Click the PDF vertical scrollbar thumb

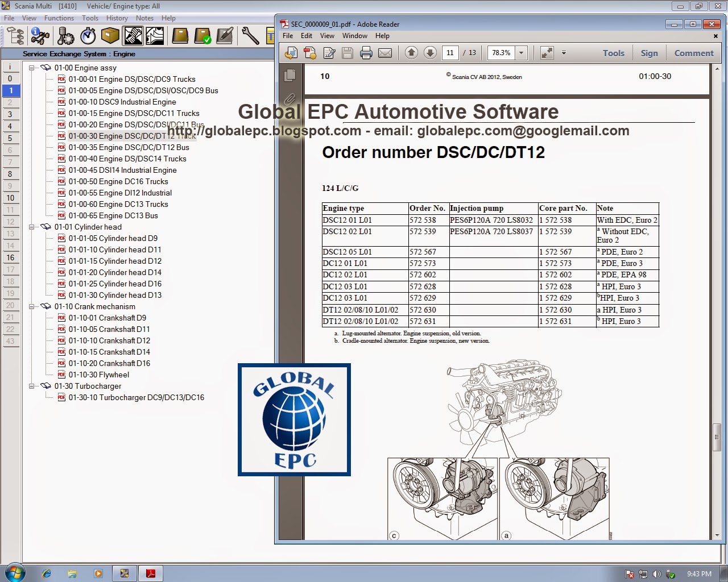pos(717,437)
